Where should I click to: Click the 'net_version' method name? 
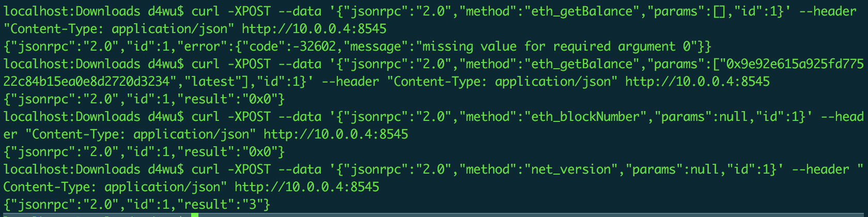(571, 169)
